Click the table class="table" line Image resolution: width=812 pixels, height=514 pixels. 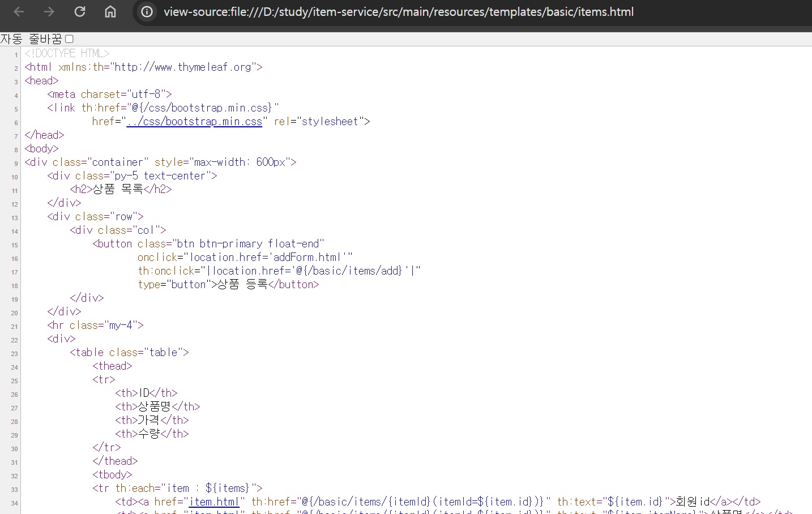click(x=129, y=353)
